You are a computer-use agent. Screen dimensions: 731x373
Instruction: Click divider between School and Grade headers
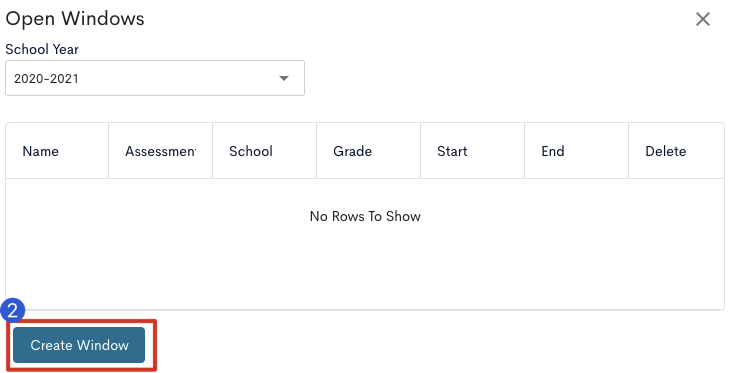(x=317, y=151)
